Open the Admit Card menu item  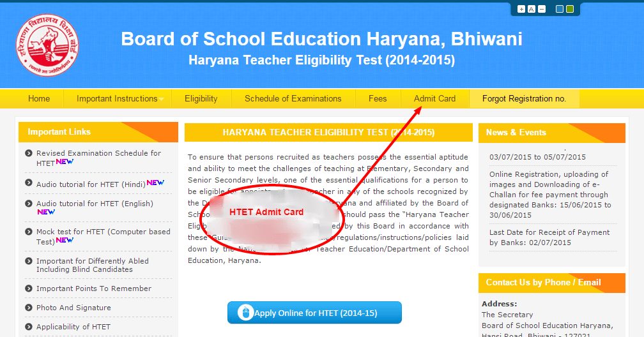click(x=435, y=98)
